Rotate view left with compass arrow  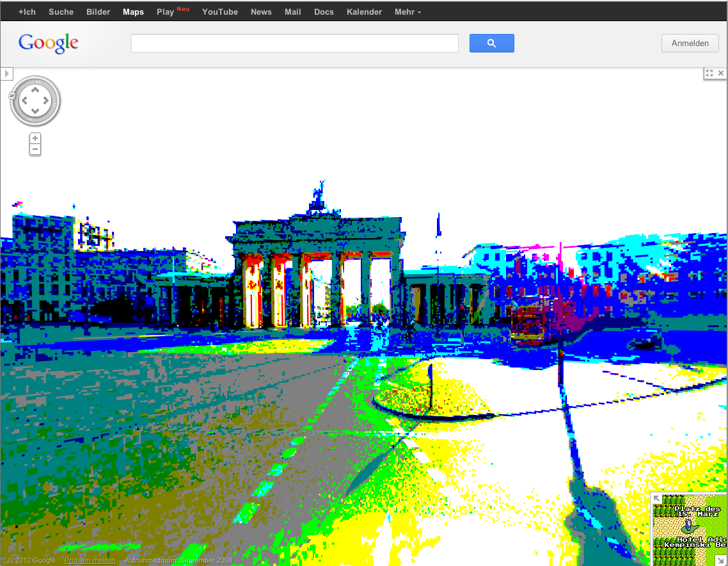click(24, 101)
